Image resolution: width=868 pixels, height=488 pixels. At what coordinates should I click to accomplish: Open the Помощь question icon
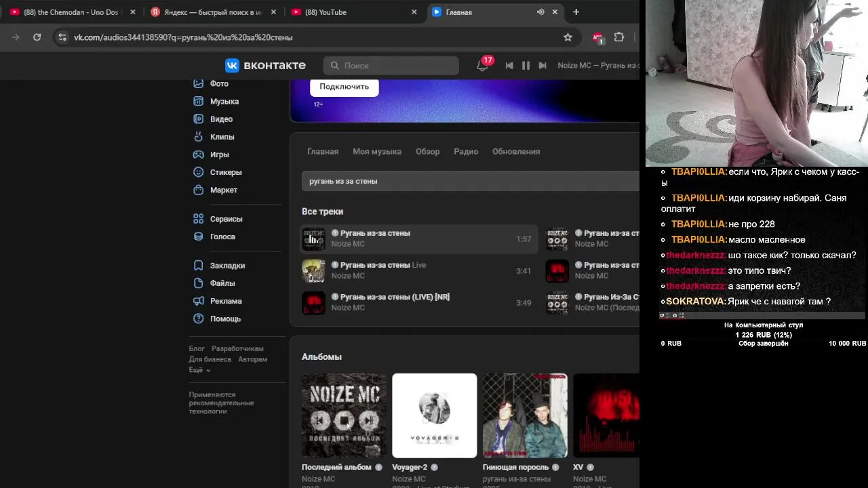click(198, 319)
